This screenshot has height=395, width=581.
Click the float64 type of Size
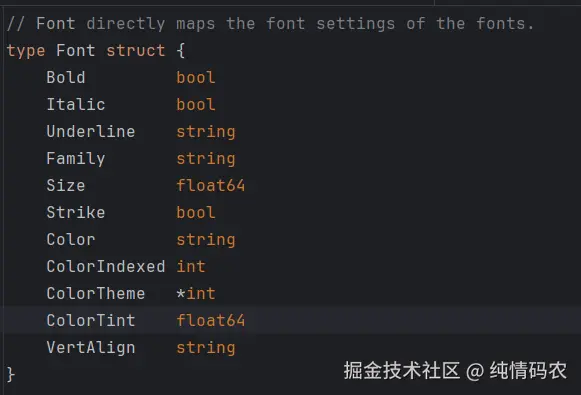210,185
